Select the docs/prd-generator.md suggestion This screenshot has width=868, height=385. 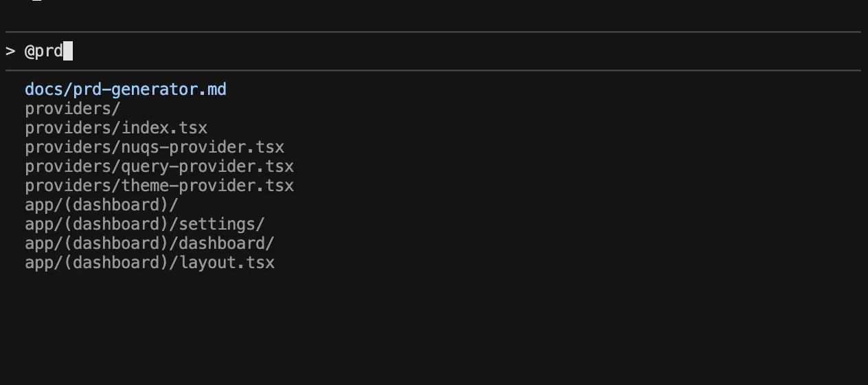click(x=126, y=89)
